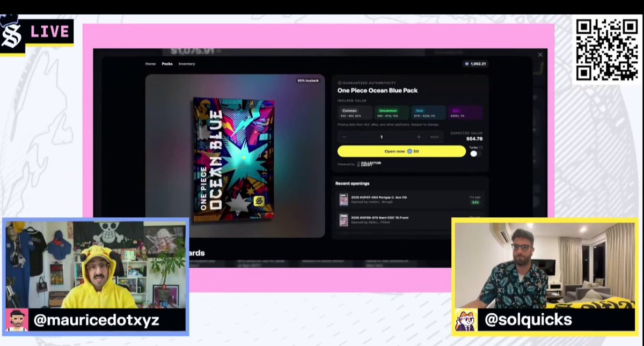644x346 pixels.
Task: Click the coin icon in Open now button
Action: click(x=409, y=151)
